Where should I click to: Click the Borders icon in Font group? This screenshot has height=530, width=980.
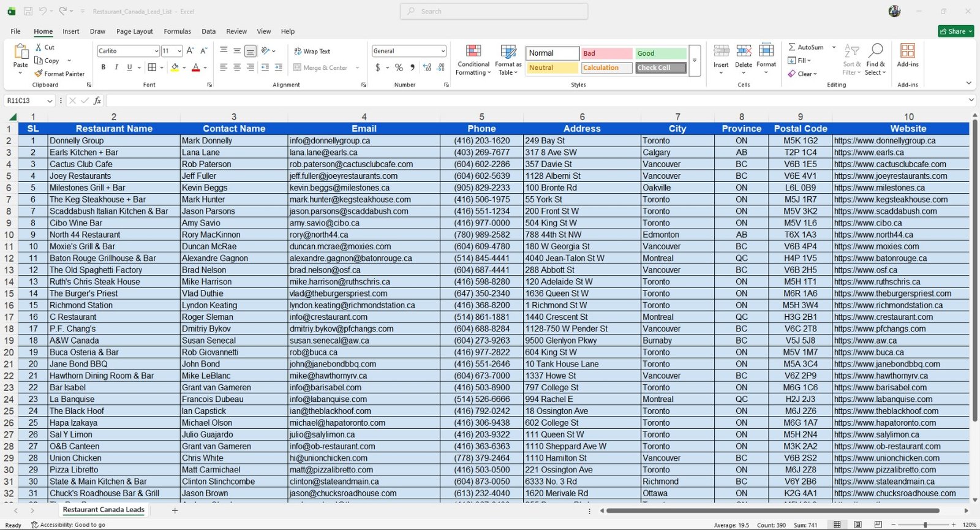tap(152, 67)
